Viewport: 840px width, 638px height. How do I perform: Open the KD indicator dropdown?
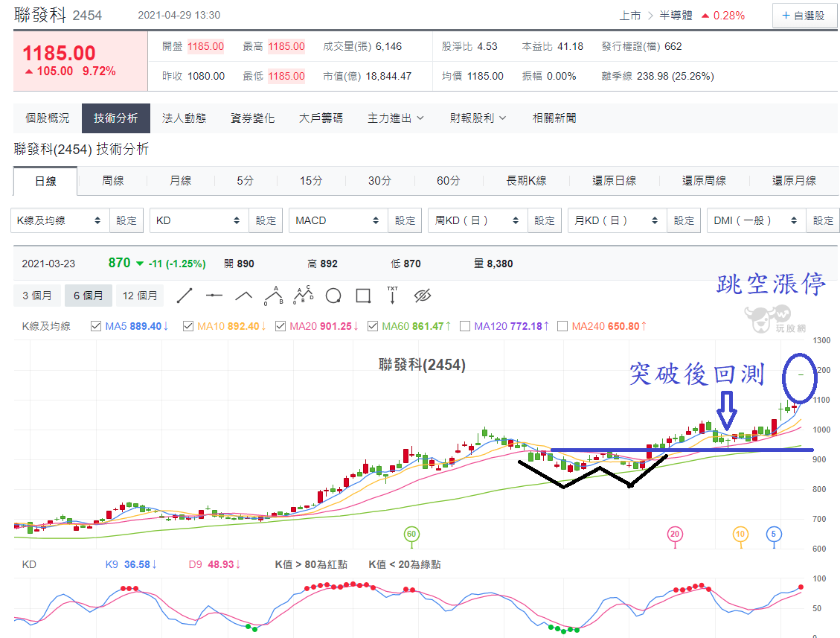click(x=199, y=220)
